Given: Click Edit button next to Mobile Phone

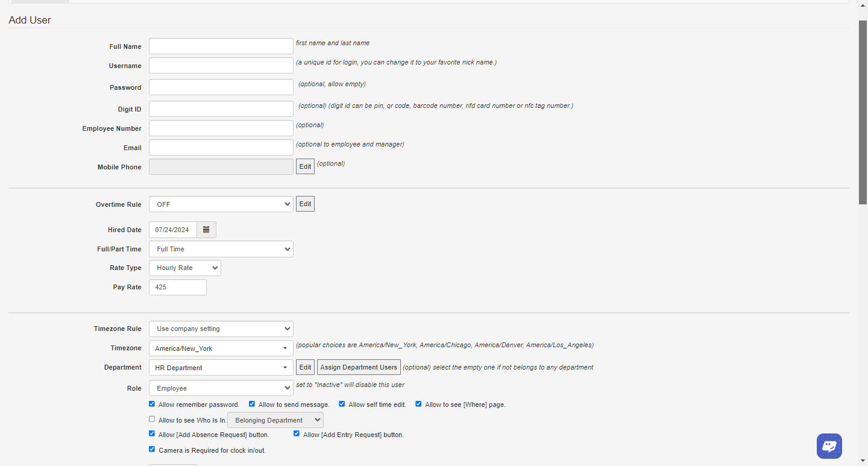Looking at the screenshot, I should [x=305, y=166].
